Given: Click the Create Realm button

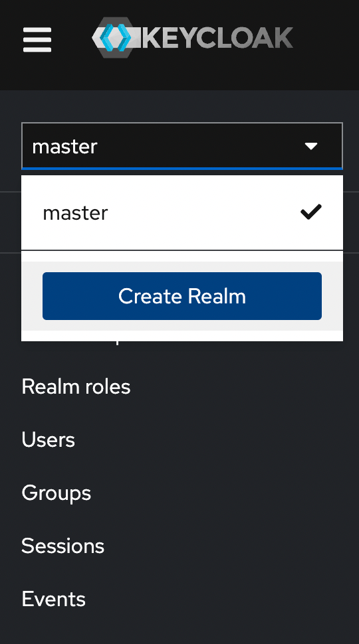Looking at the screenshot, I should pos(181,295).
